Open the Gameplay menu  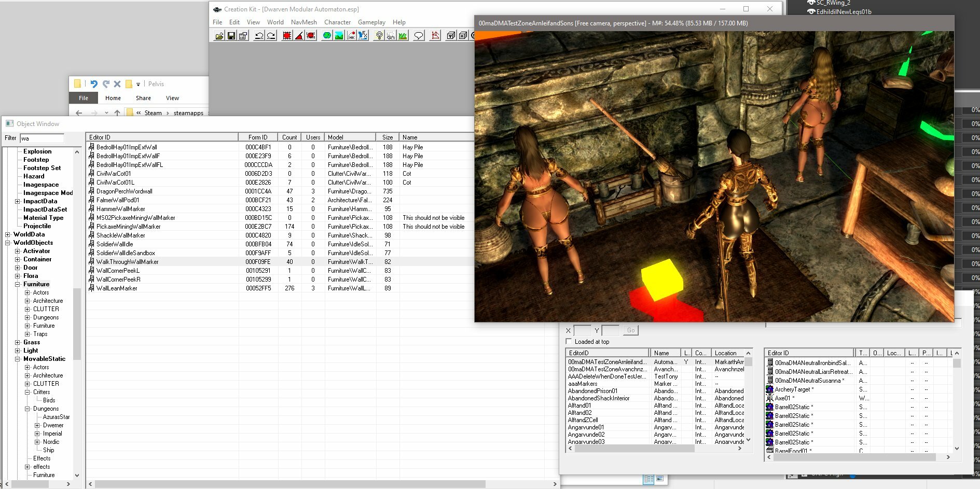click(x=371, y=22)
